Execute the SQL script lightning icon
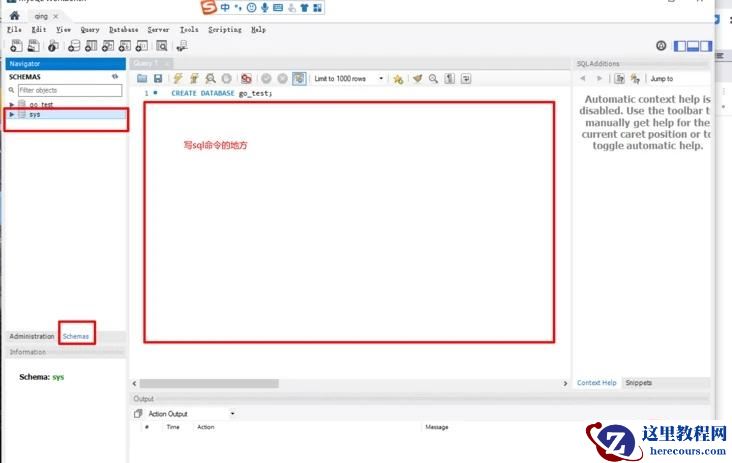 click(178, 79)
